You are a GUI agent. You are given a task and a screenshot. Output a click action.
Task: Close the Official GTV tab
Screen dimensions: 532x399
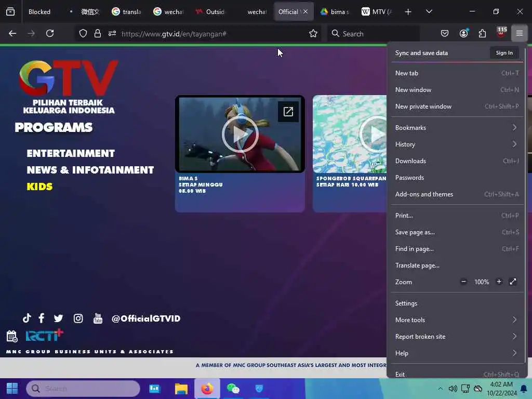pyautogui.click(x=305, y=11)
